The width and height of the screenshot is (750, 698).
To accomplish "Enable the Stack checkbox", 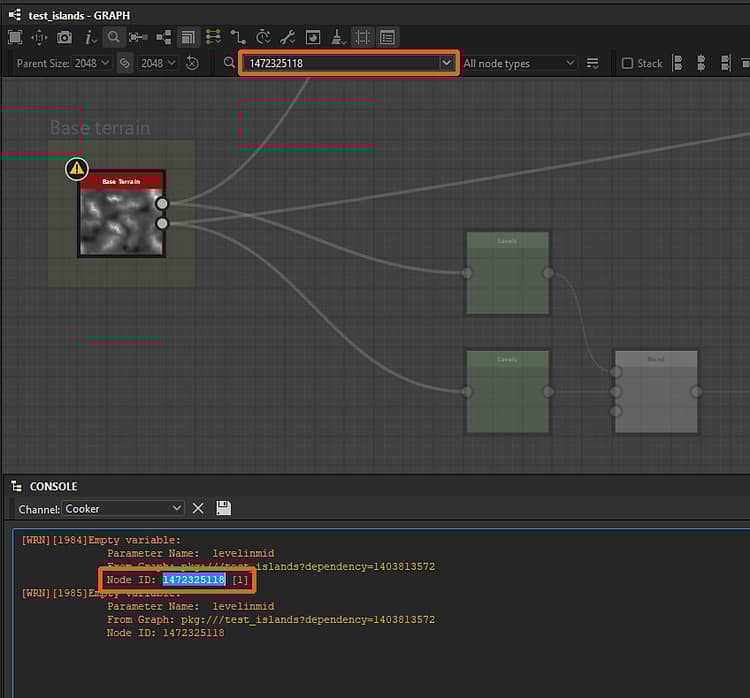I will click(627, 63).
